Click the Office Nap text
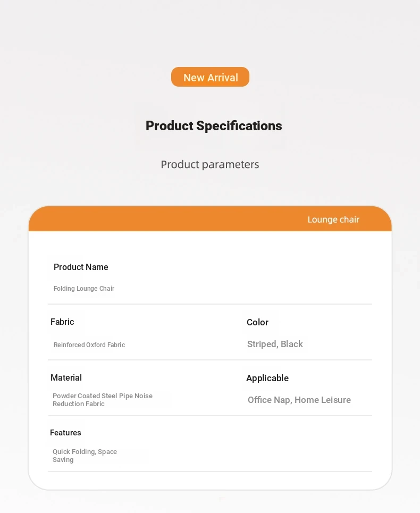420x513 pixels. [x=269, y=400]
